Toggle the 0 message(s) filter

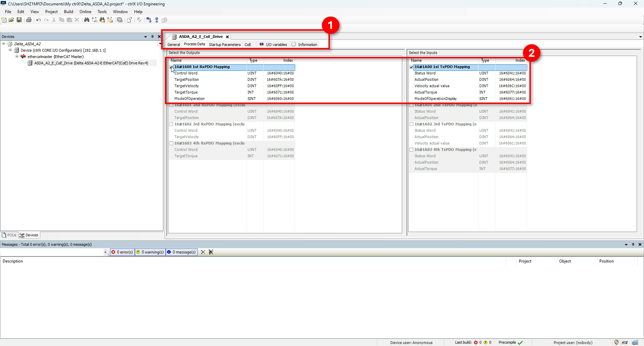181,252
